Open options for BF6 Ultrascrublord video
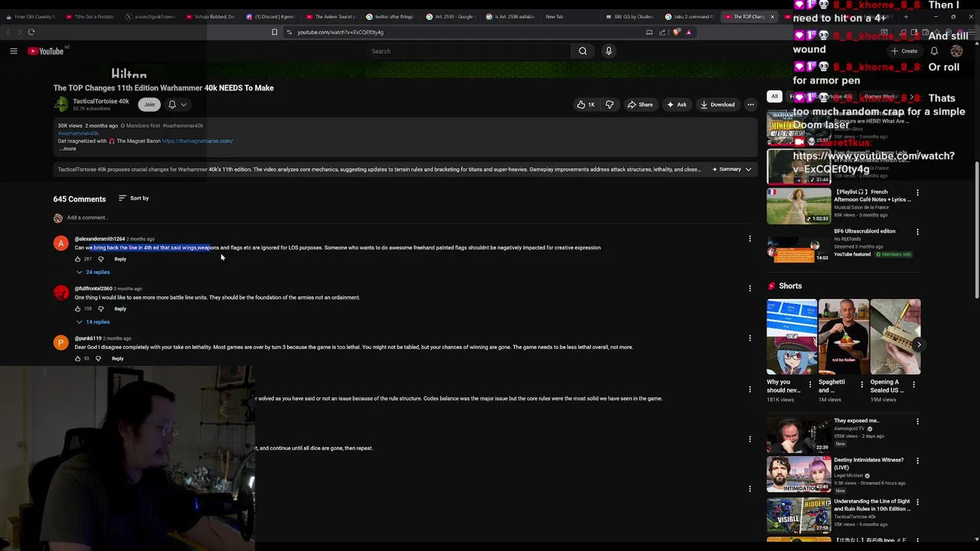Screen dimensions: 980x551 point(917,232)
